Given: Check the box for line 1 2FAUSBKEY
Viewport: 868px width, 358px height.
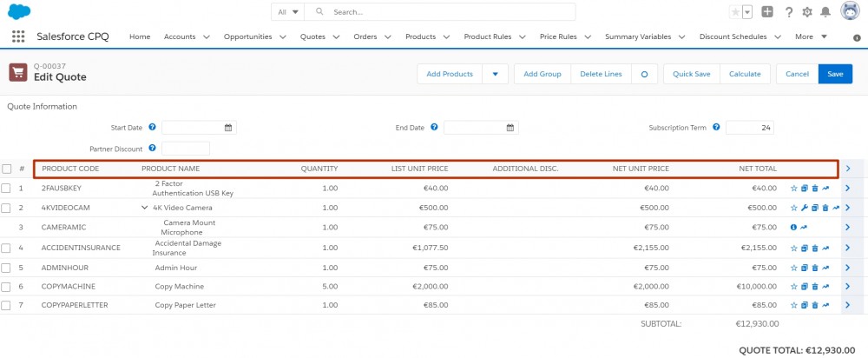Looking at the screenshot, I should pyautogui.click(x=6, y=189).
